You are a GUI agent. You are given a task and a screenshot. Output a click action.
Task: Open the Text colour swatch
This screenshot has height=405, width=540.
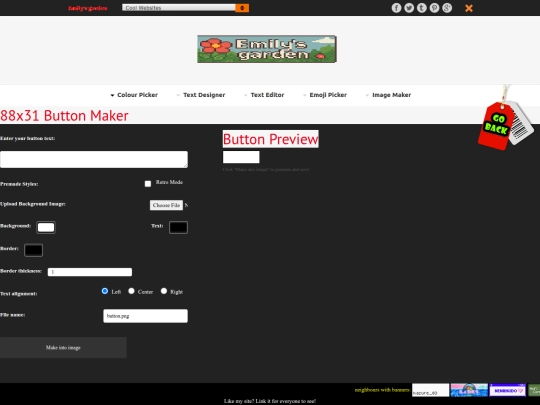pyautogui.click(x=178, y=227)
